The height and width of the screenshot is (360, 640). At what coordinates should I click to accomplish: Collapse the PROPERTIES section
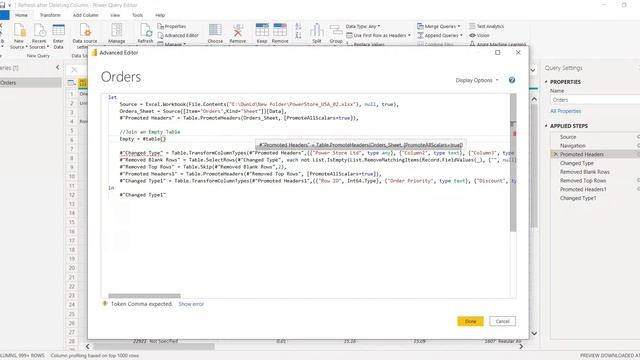546,82
